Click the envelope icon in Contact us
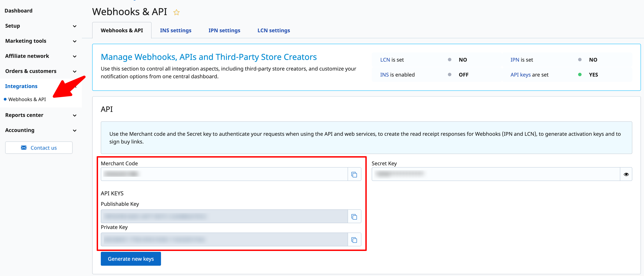Image resolution: width=644 pixels, height=276 pixels. (x=24, y=148)
